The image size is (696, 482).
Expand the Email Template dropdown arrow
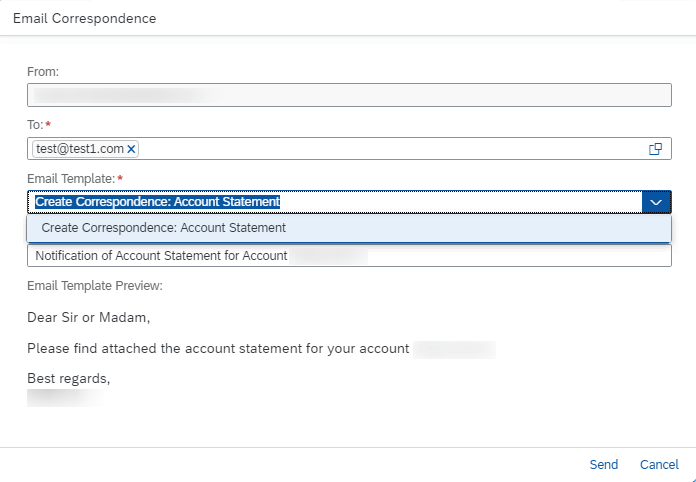tap(656, 202)
